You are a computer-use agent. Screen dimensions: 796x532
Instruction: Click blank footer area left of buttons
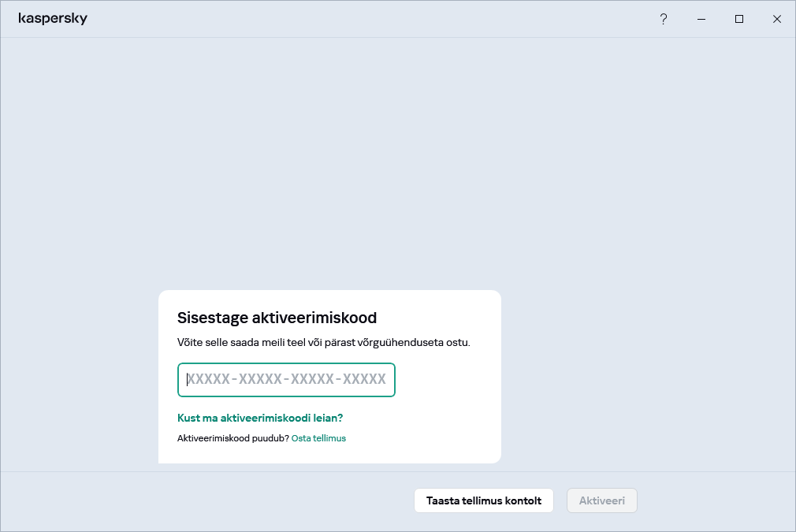tap(197, 500)
